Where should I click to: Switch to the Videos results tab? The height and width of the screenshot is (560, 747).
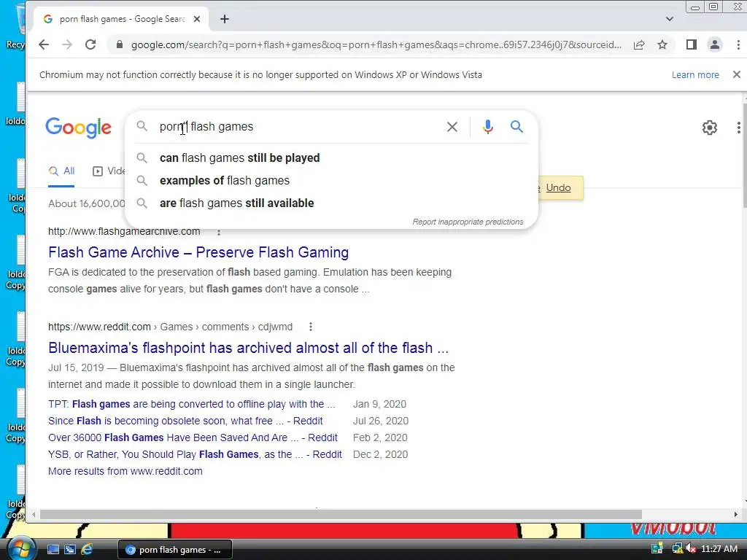click(109, 171)
